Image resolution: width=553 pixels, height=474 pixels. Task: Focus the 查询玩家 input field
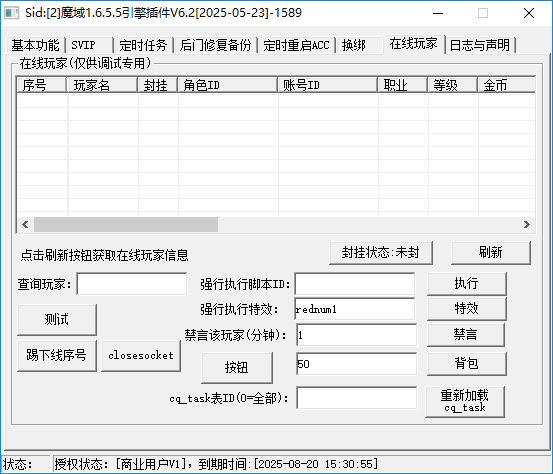click(132, 284)
